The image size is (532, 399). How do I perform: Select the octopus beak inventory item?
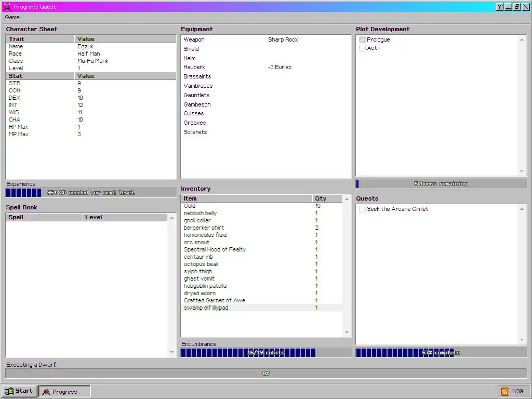(x=262, y=264)
